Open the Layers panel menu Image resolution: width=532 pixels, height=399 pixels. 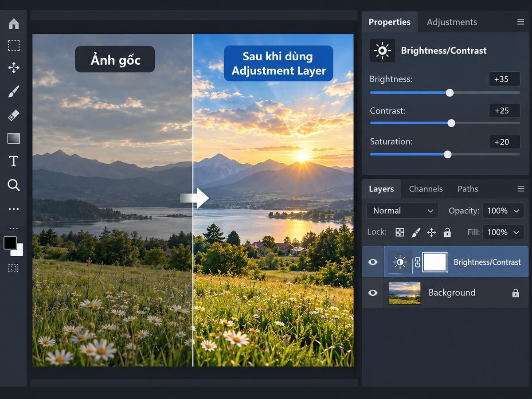point(520,189)
